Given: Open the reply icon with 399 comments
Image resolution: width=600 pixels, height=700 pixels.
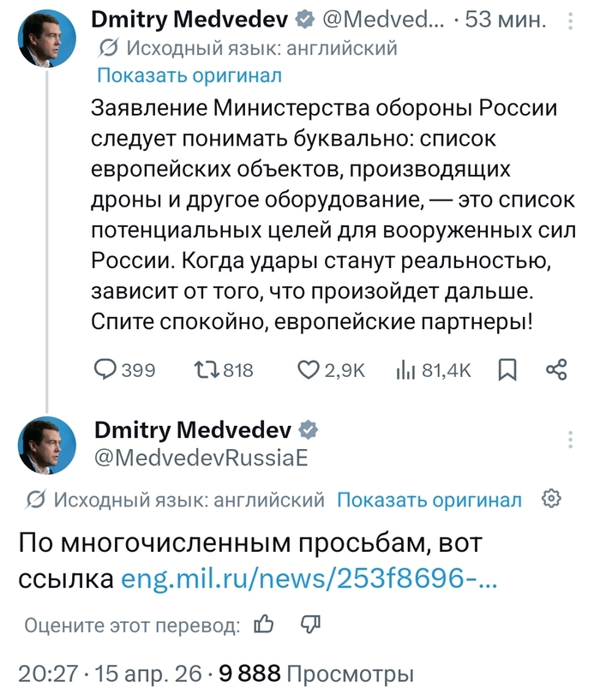Looking at the screenshot, I should click(105, 369).
